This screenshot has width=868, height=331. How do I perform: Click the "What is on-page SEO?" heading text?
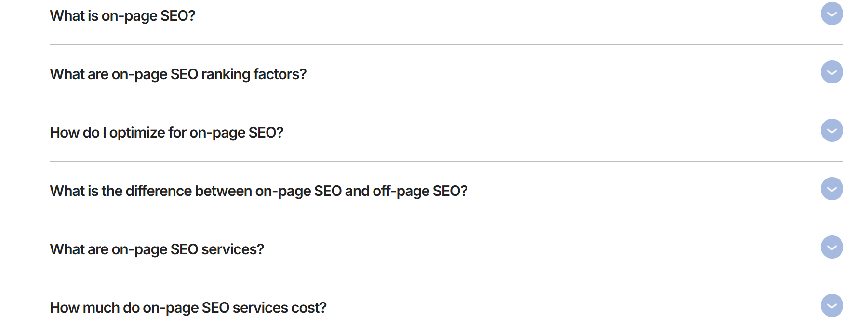[x=122, y=16]
